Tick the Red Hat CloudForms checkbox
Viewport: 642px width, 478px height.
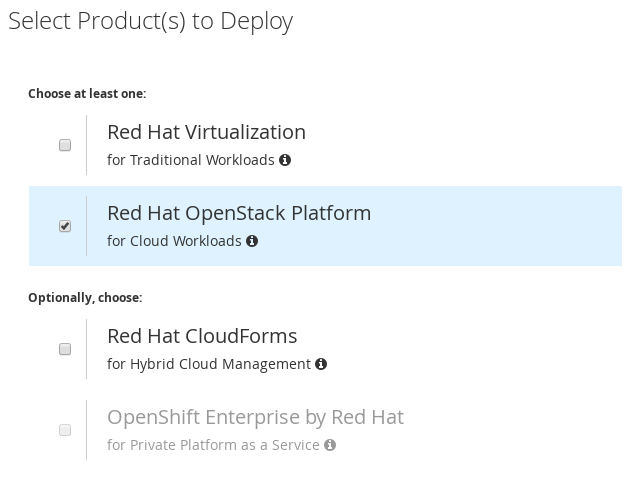(x=65, y=349)
